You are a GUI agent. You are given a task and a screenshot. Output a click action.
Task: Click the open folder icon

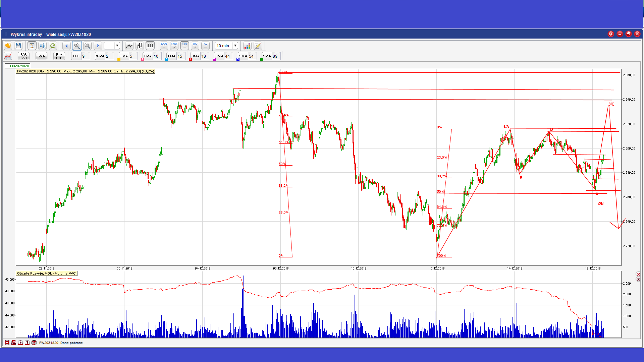pos(8,46)
